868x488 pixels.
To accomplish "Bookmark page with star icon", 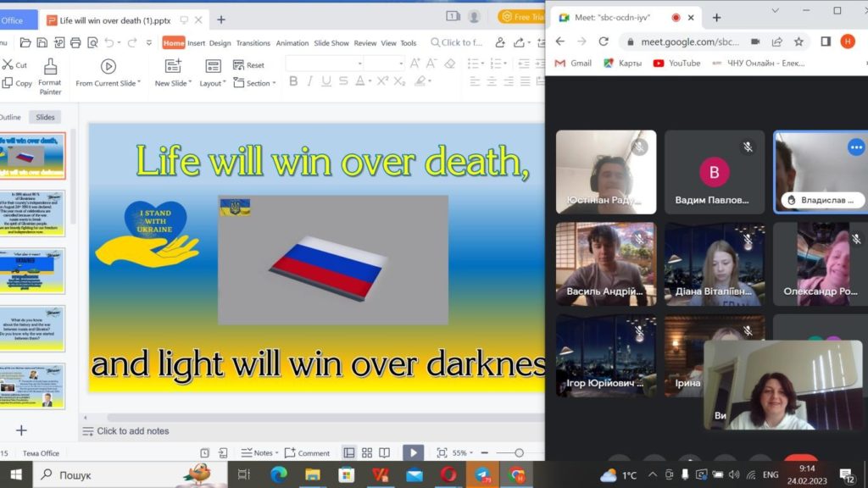I will pos(798,42).
